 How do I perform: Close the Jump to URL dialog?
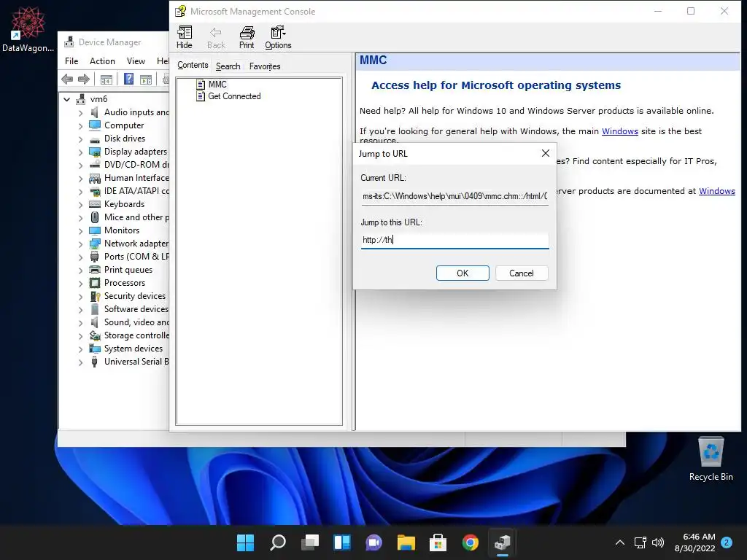[546, 153]
